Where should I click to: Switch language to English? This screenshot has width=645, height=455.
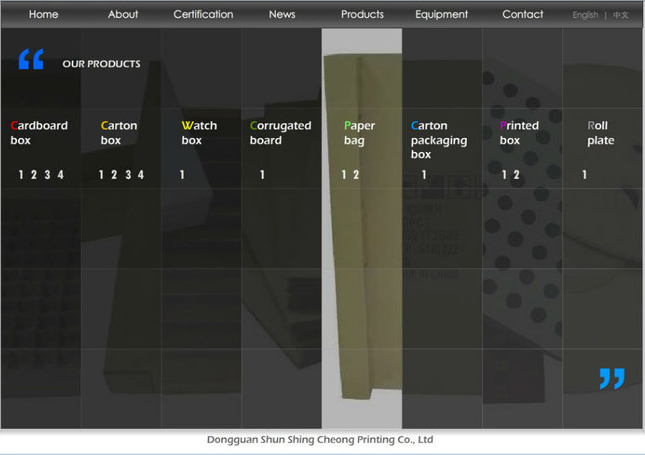coord(585,15)
